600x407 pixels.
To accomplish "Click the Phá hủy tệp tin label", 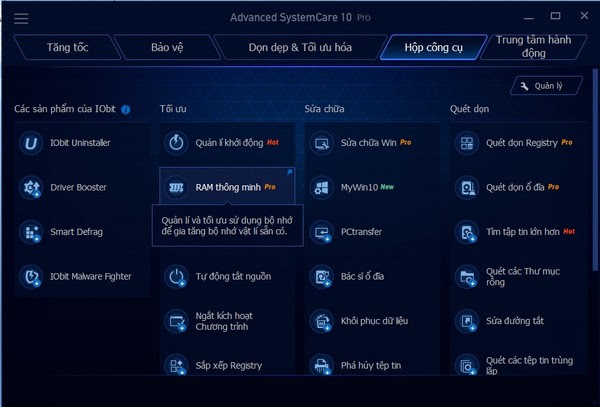I will tap(371, 365).
